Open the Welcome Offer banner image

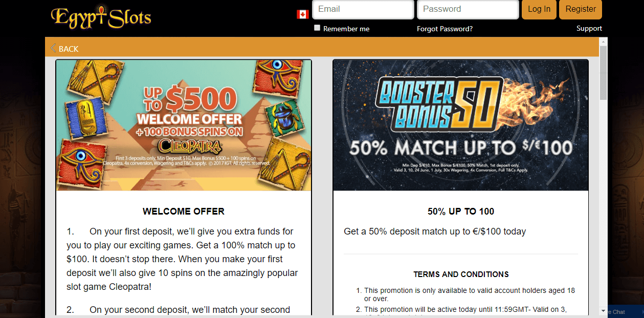tap(184, 125)
